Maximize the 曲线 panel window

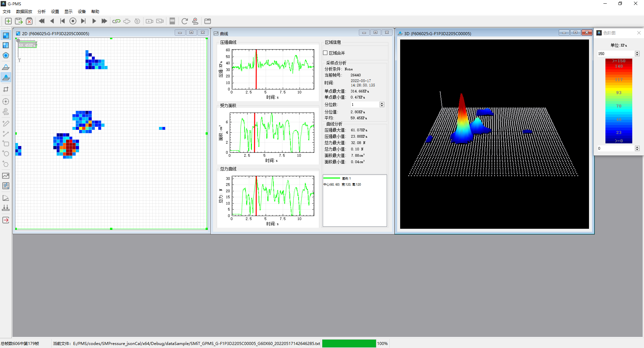[x=375, y=32]
